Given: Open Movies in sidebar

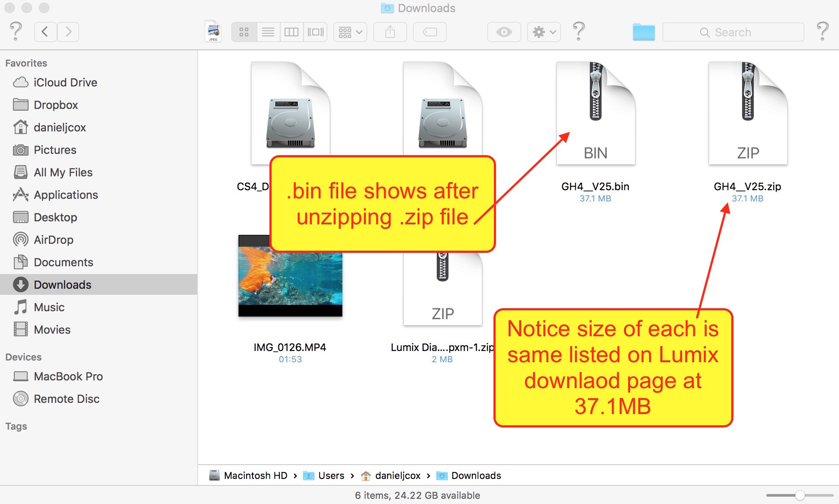Looking at the screenshot, I should pyautogui.click(x=99, y=329).
